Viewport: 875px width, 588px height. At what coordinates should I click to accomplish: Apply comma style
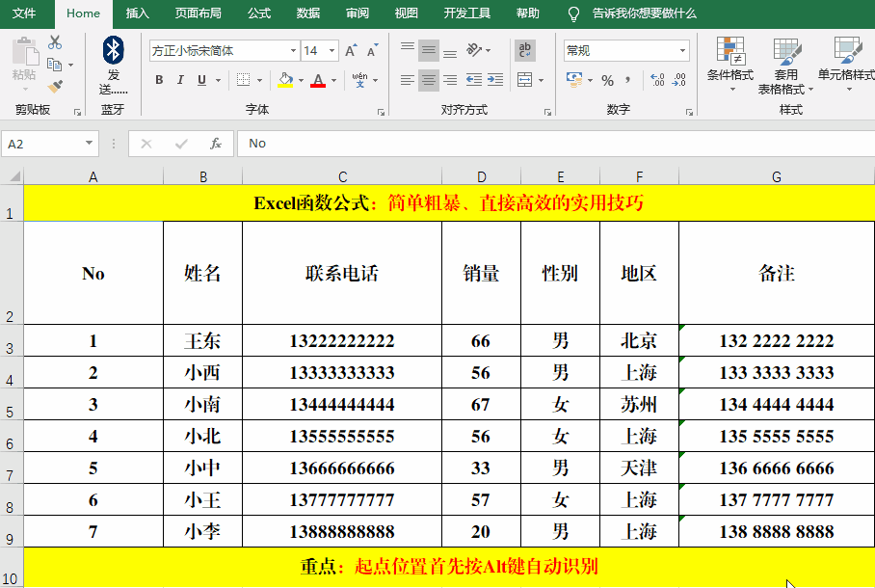click(x=629, y=80)
